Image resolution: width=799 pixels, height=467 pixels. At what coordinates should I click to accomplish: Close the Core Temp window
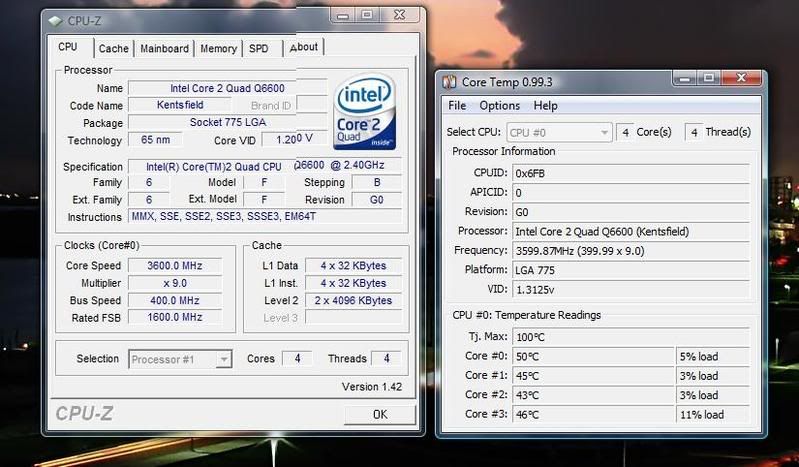741,78
